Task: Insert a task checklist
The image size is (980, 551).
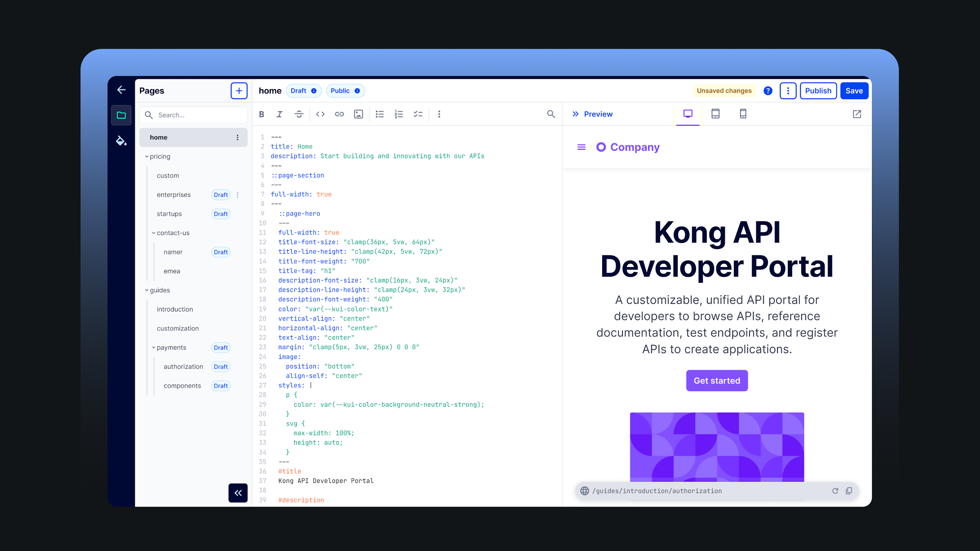Action: (x=418, y=114)
